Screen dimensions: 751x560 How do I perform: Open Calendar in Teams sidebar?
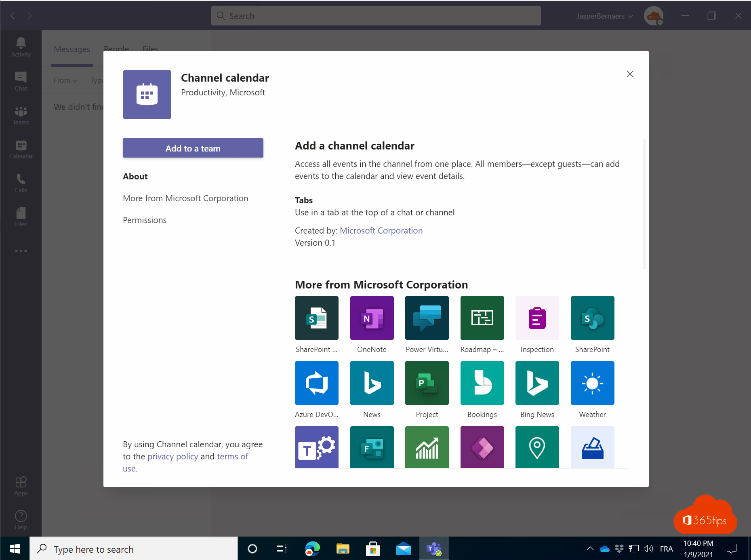pos(21,149)
